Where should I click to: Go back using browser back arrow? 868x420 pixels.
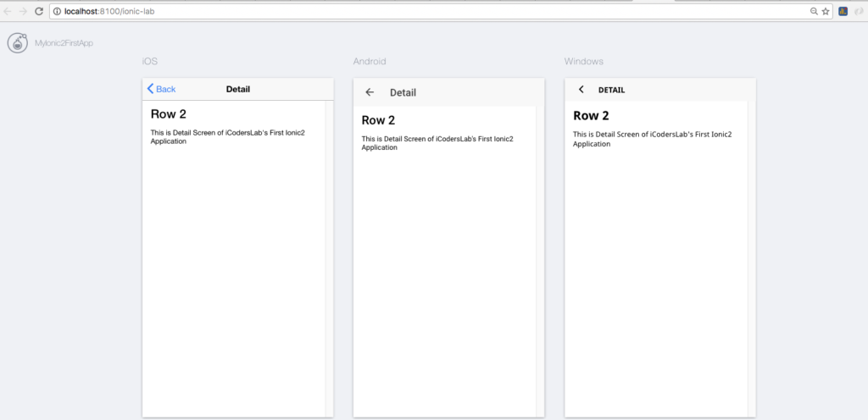[x=8, y=11]
